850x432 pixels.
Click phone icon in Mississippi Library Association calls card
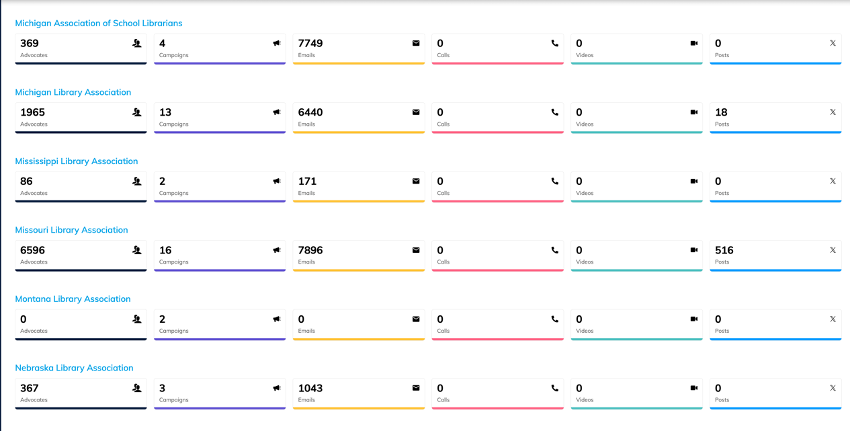[555, 181]
